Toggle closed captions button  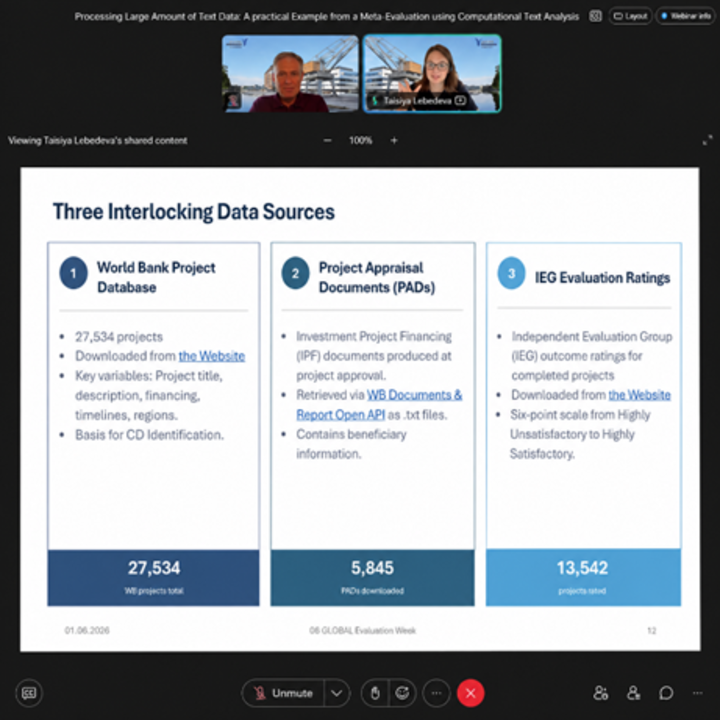coord(29,693)
